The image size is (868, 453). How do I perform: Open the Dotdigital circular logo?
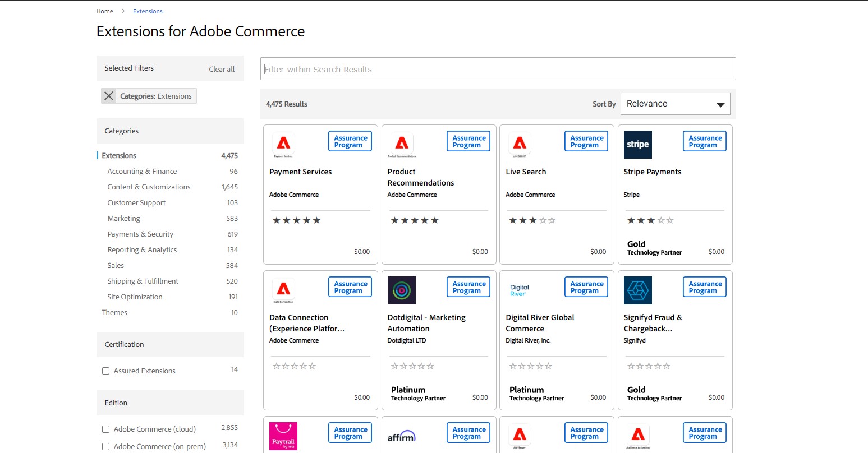(x=402, y=290)
